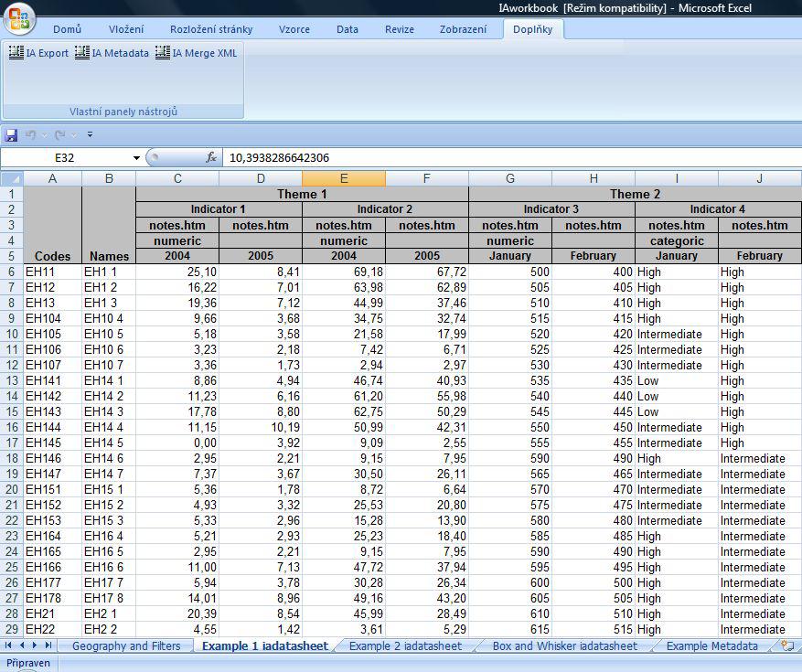Click the insert function fx button
The image size is (802, 672).
point(210,157)
